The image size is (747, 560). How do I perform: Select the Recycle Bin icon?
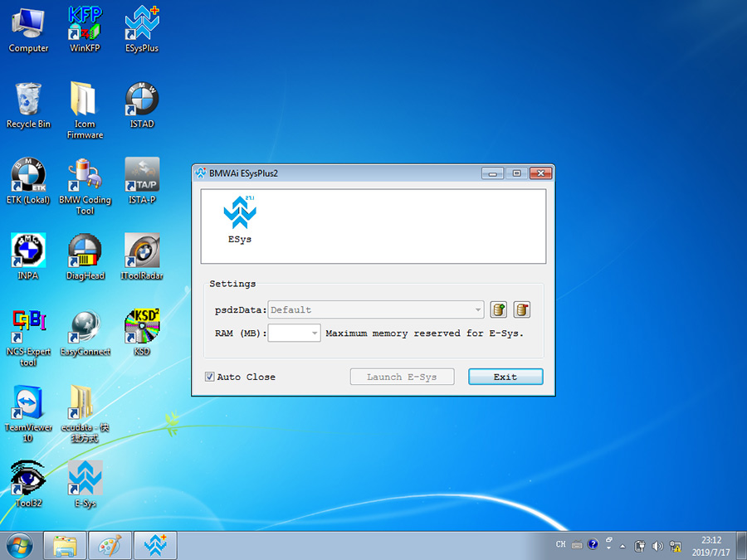coord(28,105)
